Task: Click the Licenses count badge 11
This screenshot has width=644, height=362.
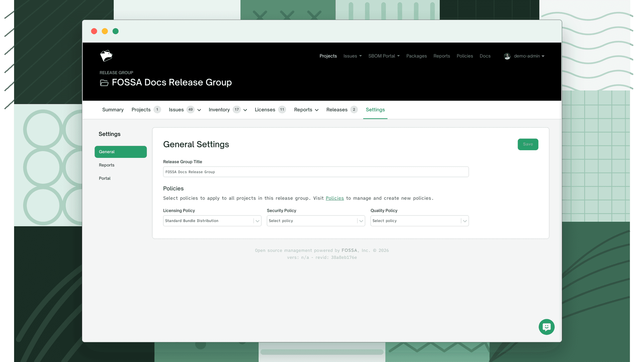Action: pos(282,110)
